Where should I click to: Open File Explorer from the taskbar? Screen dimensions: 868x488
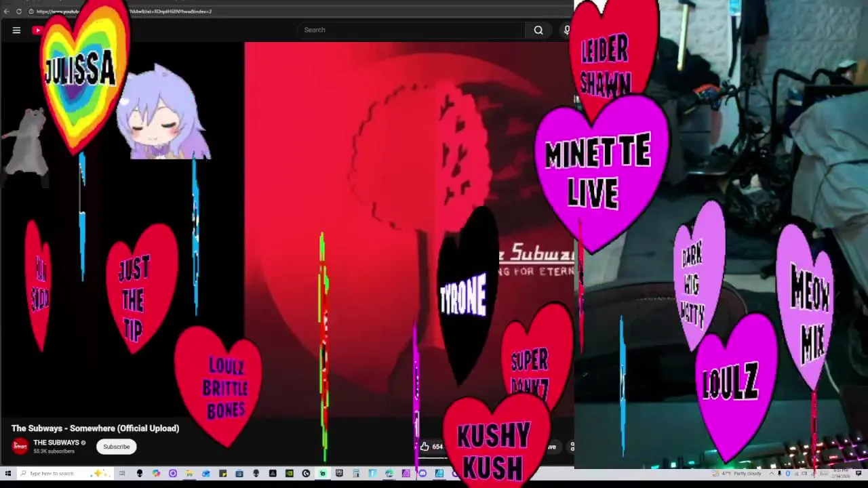point(189,473)
